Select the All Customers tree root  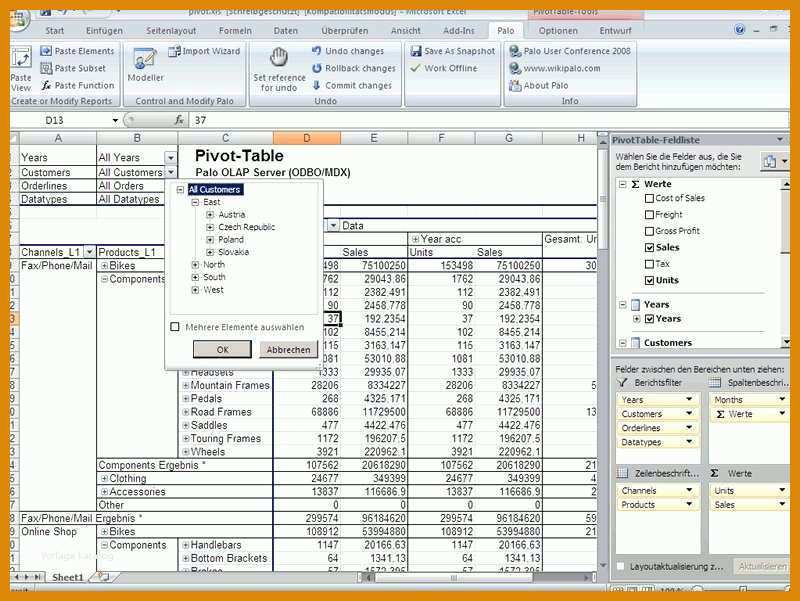214,190
